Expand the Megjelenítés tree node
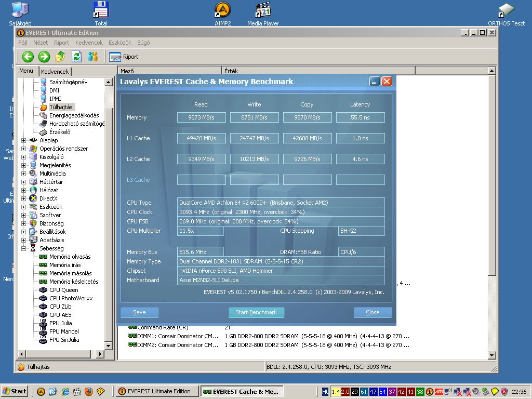Image resolution: width=532 pixels, height=399 pixels. pyautogui.click(x=23, y=165)
